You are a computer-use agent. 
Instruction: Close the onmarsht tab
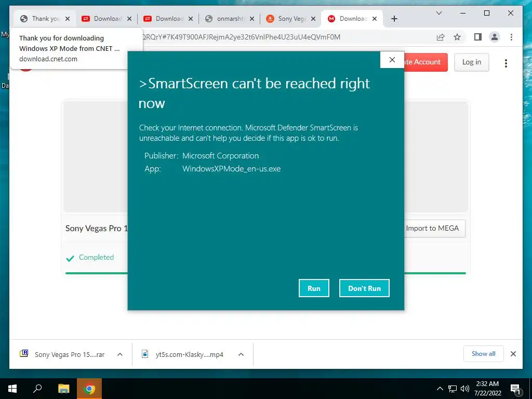252,19
